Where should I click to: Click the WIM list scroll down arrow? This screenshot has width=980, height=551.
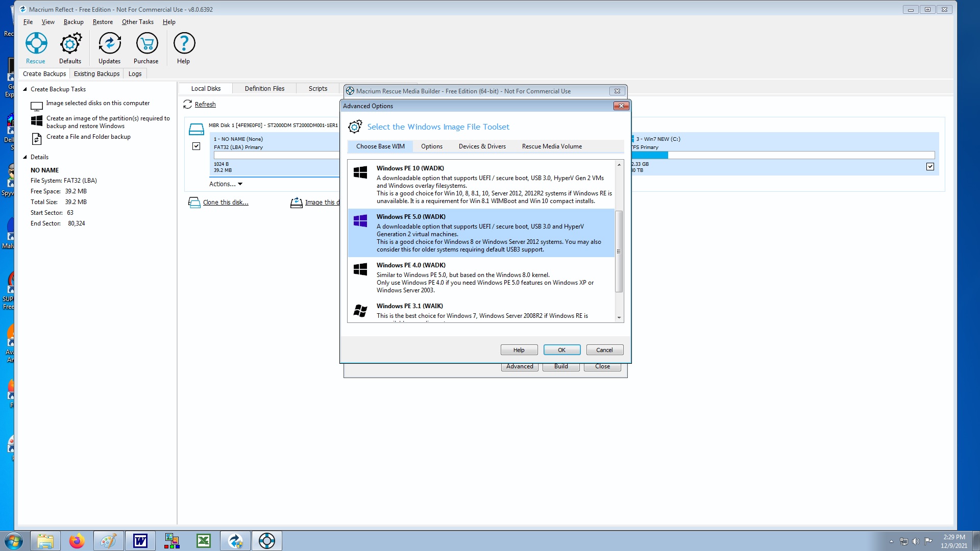point(619,318)
